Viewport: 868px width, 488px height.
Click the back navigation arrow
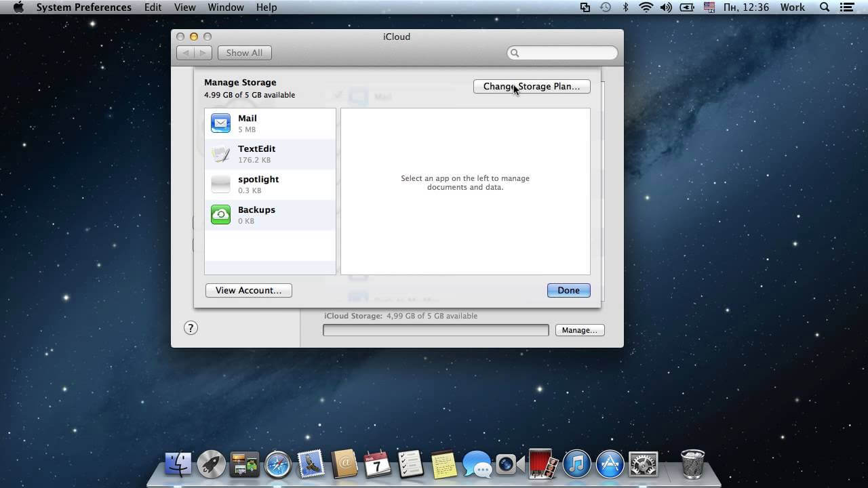[185, 53]
